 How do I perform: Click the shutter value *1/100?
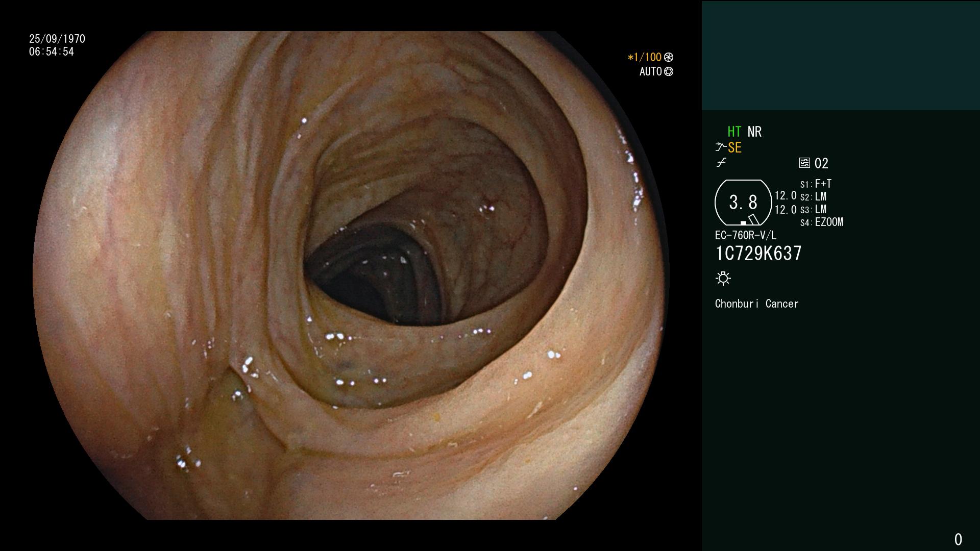(x=644, y=57)
